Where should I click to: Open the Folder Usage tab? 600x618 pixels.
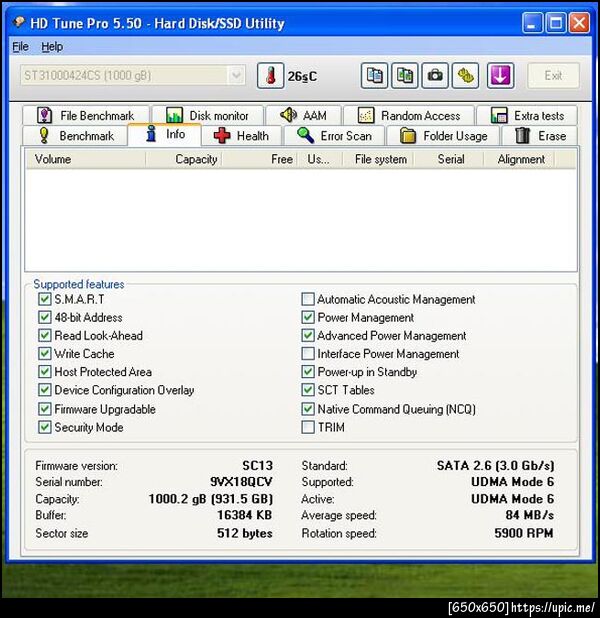[x=443, y=136]
